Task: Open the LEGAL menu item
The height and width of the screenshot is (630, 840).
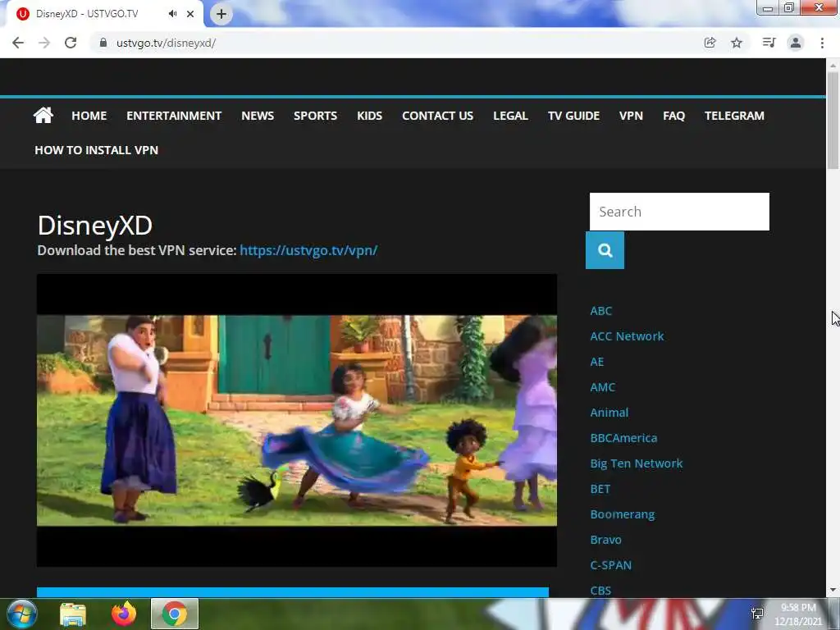Action: (x=510, y=116)
